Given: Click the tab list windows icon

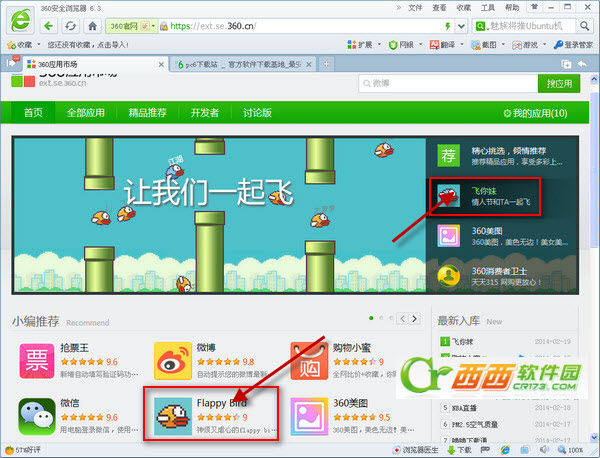Looking at the screenshot, I should click(x=566, y=64).
